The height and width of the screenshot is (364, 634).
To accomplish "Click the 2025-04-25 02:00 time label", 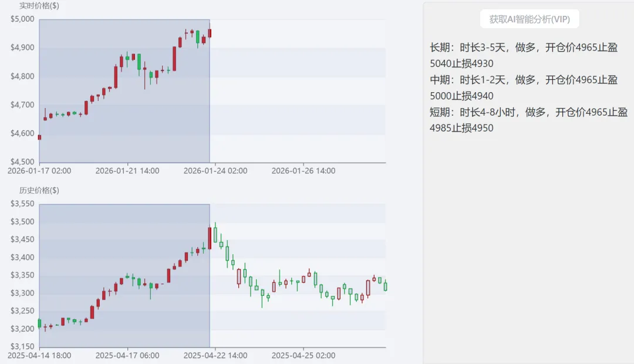I will point(303,356).
